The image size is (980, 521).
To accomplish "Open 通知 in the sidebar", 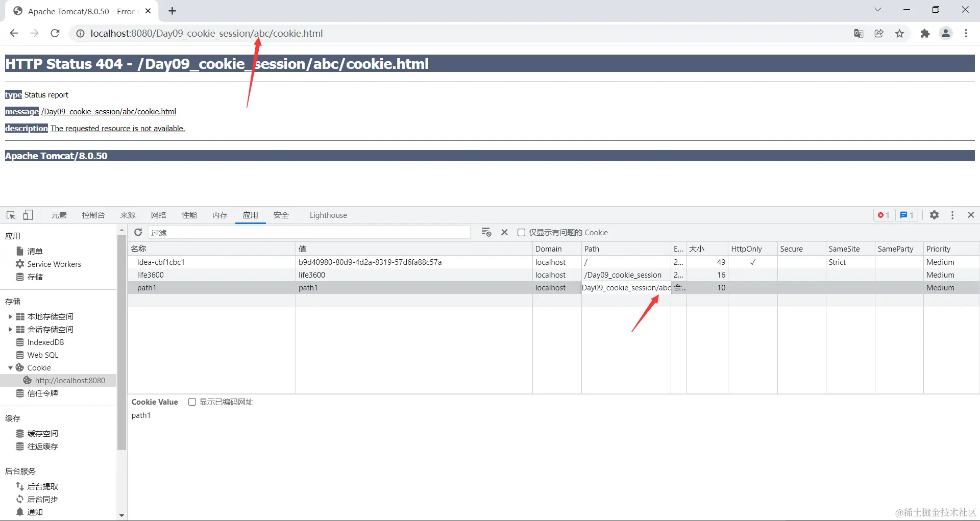I will tap(35, 512).
